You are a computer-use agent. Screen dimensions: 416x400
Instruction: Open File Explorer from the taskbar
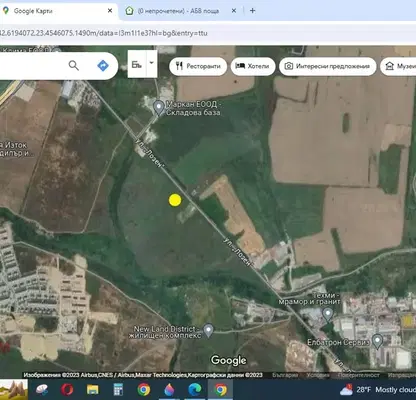click(93, 389)
